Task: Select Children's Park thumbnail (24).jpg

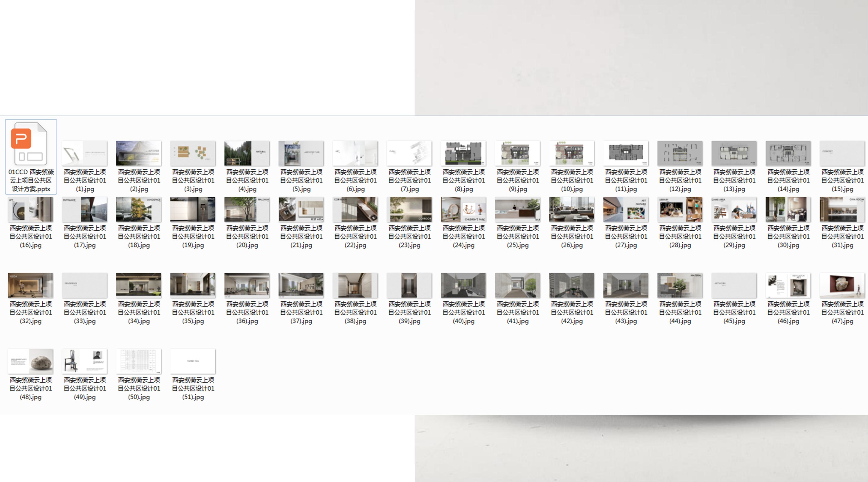Action: pyautogui.click(x=464, y=210)
